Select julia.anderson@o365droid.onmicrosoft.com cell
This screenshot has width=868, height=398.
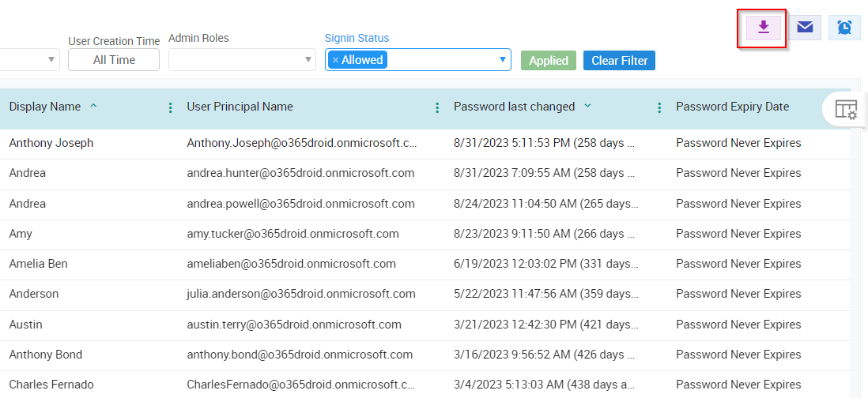[301, 294]
